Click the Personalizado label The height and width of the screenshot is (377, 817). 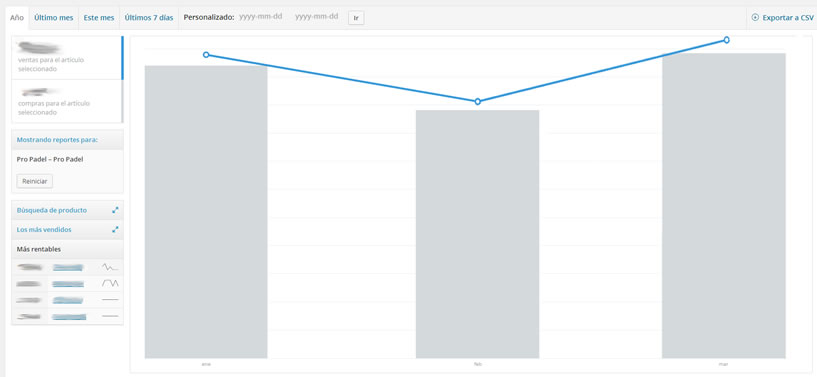click(208, 17)
